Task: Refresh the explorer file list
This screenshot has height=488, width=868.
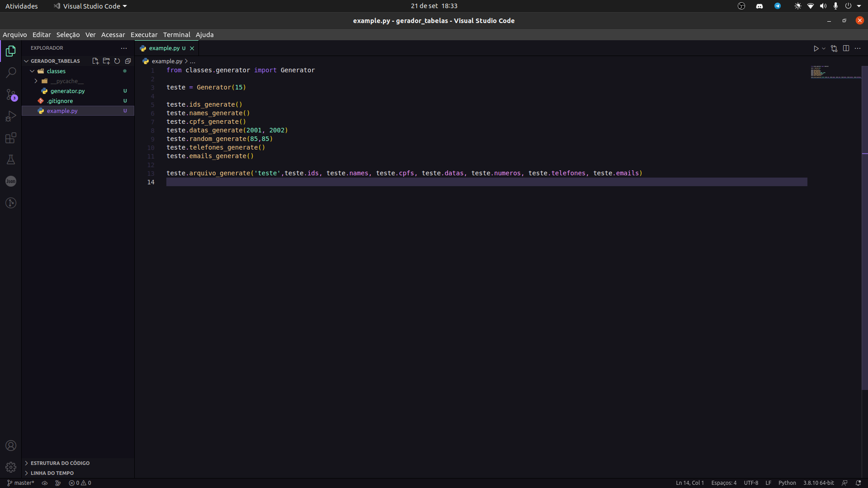Action: click(117, 61)
